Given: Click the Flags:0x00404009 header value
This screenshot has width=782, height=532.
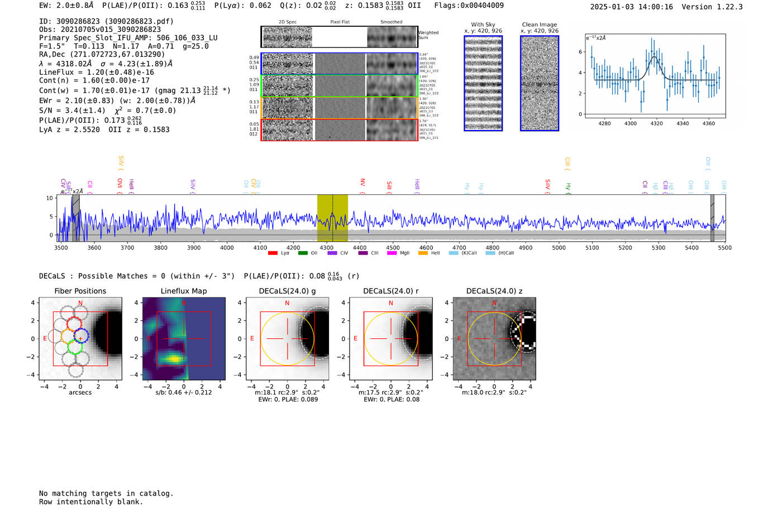Looking at the screenshot, I should [x=469, y=6].
